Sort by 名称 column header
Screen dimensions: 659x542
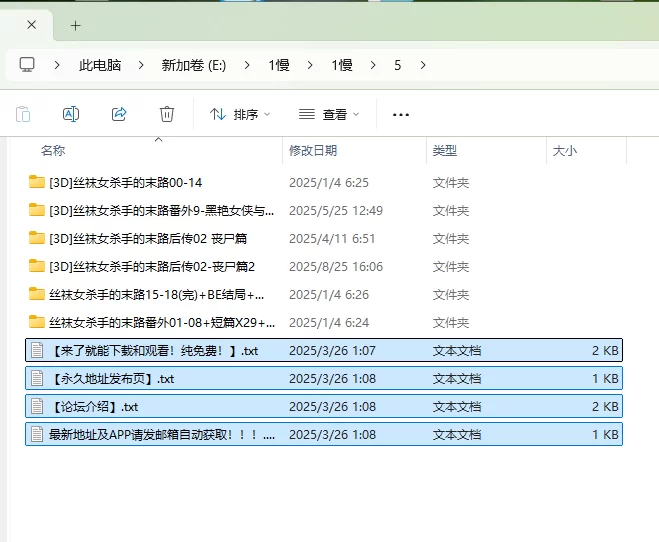(x=53, y=150)
